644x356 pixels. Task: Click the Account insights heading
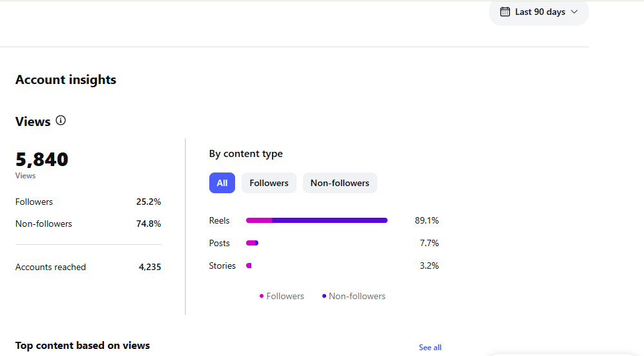coord(66,79)
